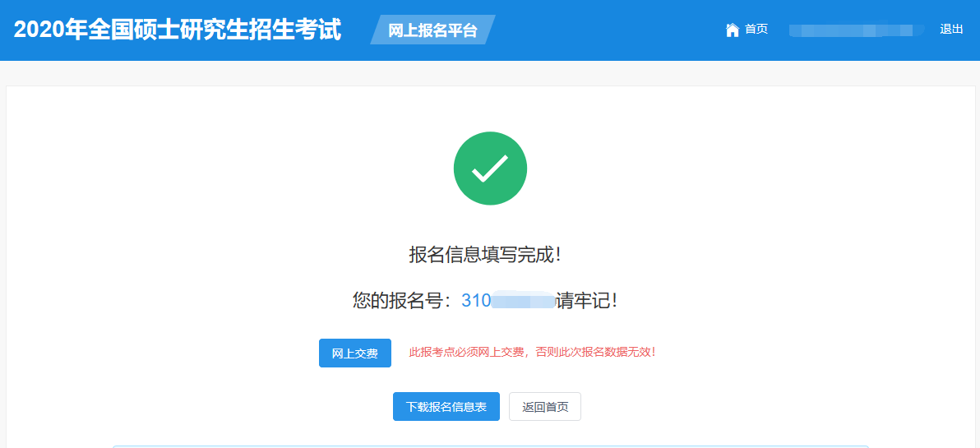The image size is (980, 448).
Task: Click the home icon in the header
Action: click(x=732, y=30)
